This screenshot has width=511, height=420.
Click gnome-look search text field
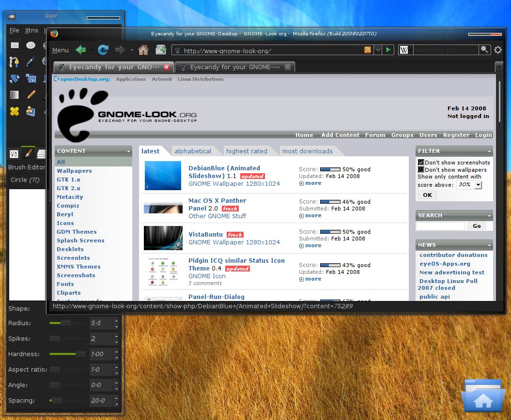coord(440,226)
